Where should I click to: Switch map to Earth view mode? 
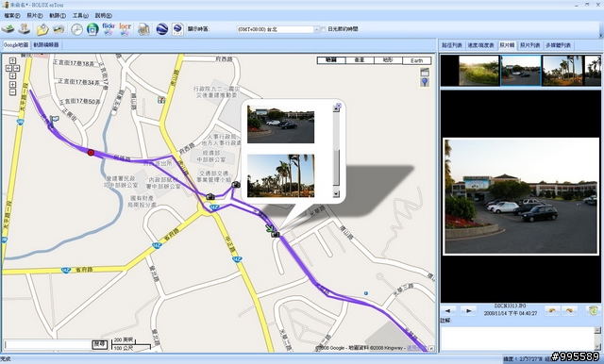point(417,60)
